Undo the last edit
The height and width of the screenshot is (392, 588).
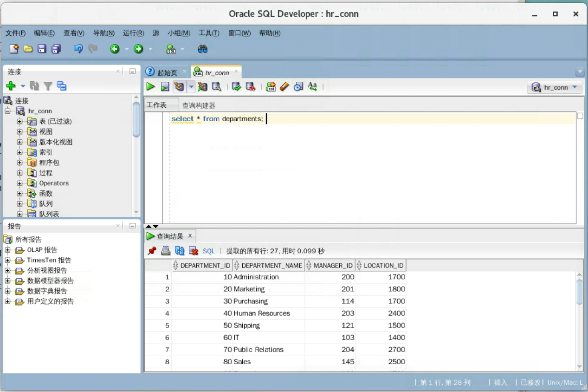(x=78, y=49)
